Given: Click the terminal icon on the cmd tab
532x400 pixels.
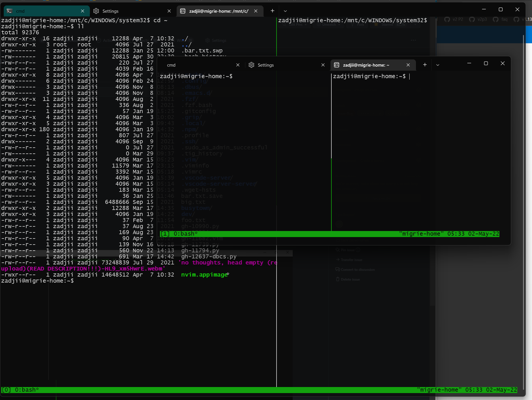Looking at the screenshot, I should (10, 11).
